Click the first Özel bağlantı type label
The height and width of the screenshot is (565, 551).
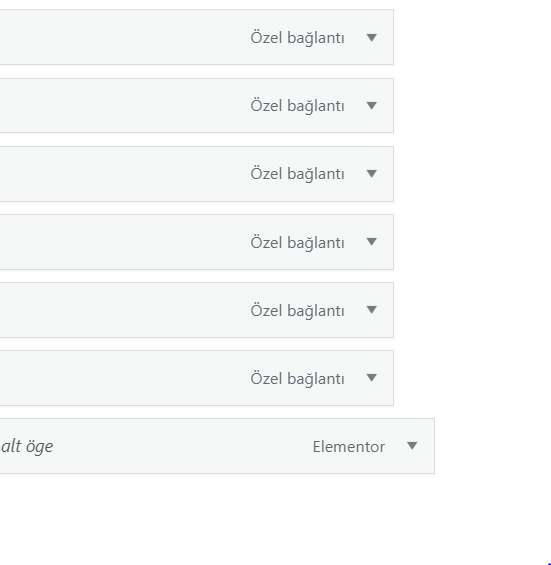click(x=297, y=38)
